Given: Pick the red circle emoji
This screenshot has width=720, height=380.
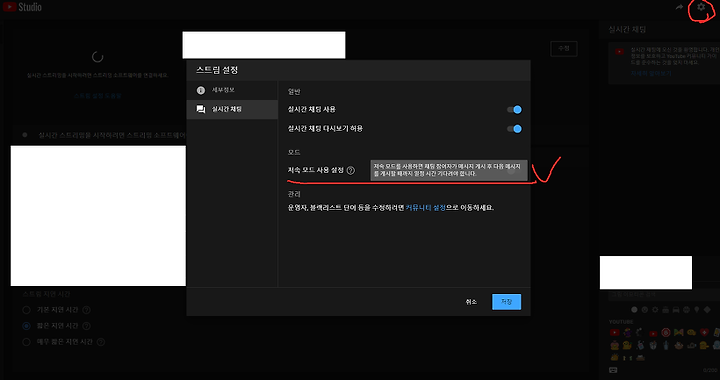Looking at the screenshot, I should pos(666,332).
